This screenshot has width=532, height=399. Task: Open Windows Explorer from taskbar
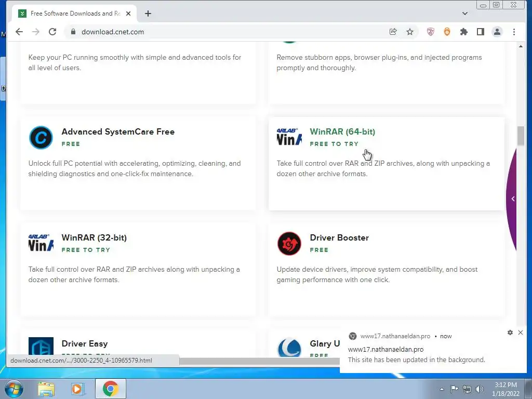[x=46, y=389]
